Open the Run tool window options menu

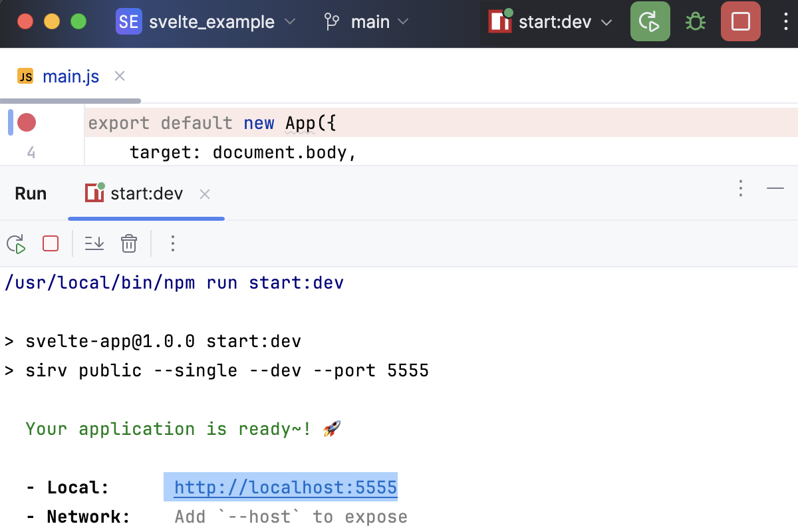click(x=740, y=189)
